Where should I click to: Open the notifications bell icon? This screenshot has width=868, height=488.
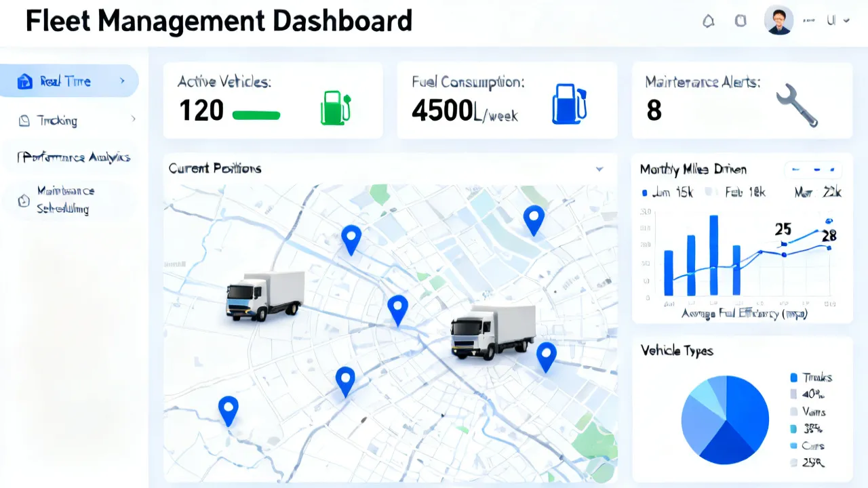click(709, 21)
